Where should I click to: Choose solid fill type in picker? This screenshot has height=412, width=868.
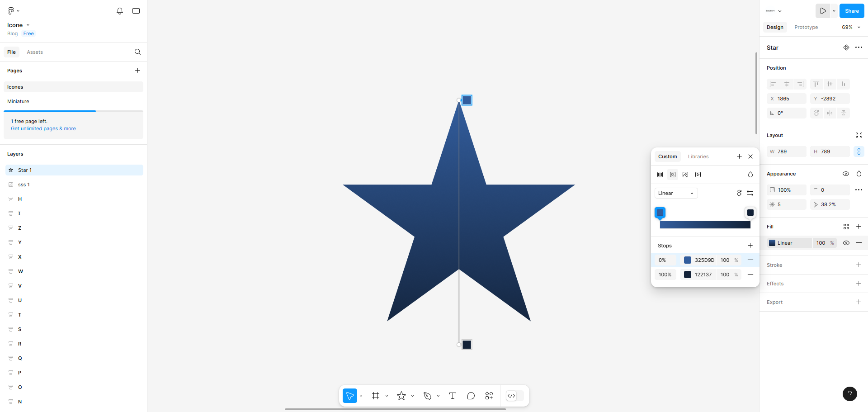pyautogui.click(x=660, y=175)
